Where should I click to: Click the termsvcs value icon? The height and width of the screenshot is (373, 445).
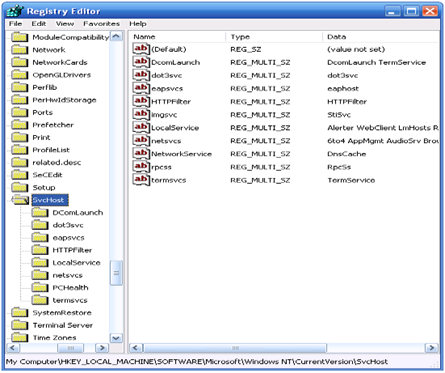click(141, 180)
